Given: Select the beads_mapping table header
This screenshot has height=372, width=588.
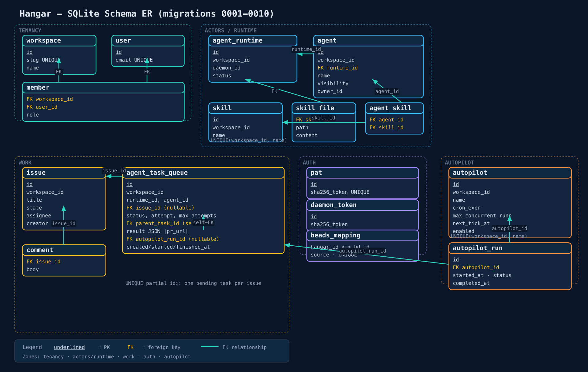Looking at the screenshot, I should (x=363, y=235).
